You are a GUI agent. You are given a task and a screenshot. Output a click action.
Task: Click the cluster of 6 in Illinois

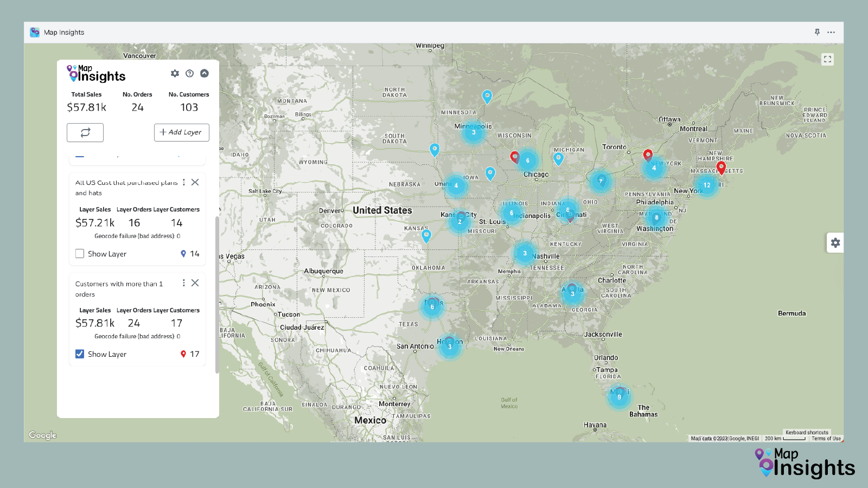pos(512,213)
